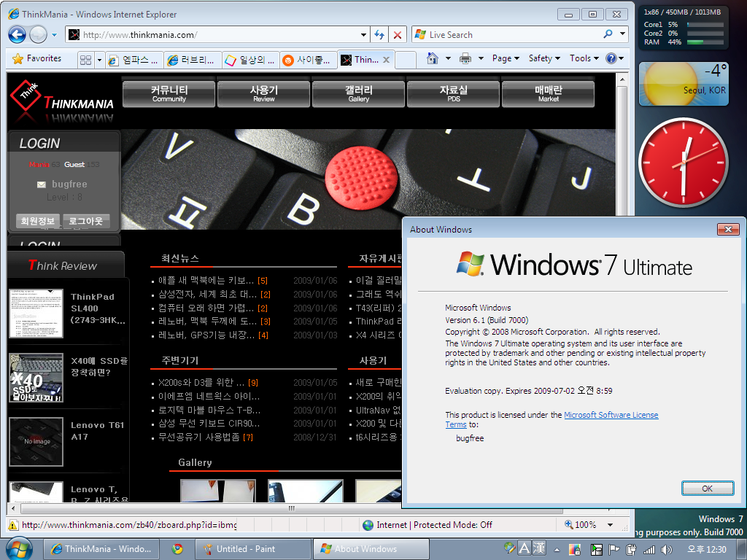Open the 100% zoom level dropdown
747x560 pixels.
(x=611, y=525)
